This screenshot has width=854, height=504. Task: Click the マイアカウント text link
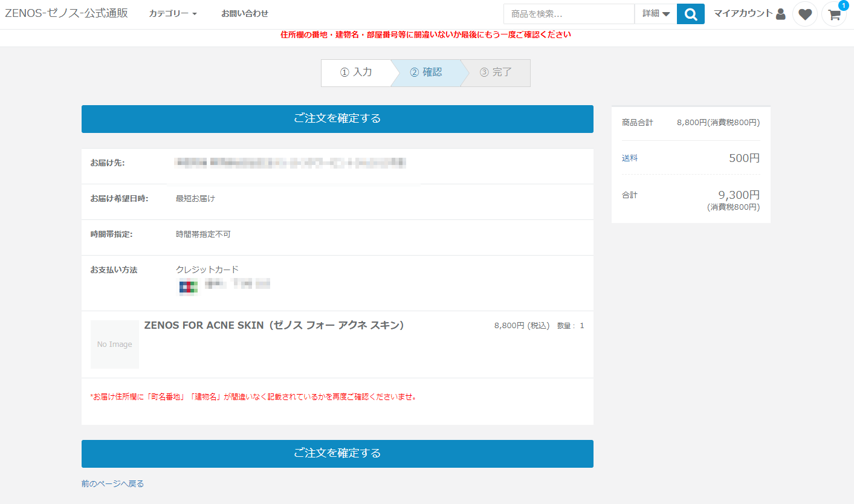(x=743, y=13)
